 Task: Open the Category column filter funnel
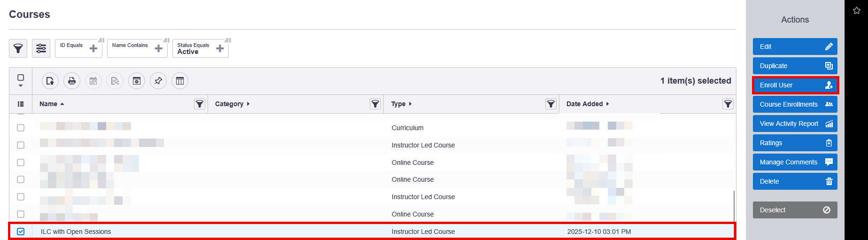click(375, 104)
